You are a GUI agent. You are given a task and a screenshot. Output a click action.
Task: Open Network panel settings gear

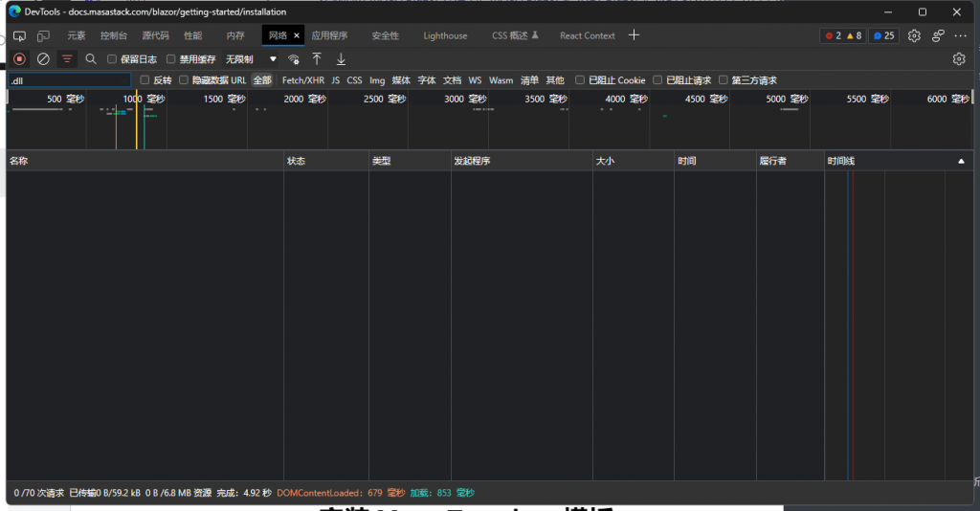[x=959, y=58]
